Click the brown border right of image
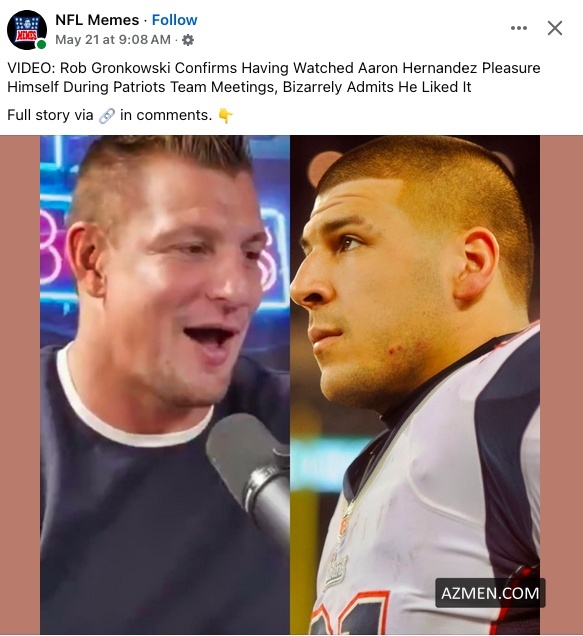This screenshot has height=636, width=583. pyautogui.click(x=561, y=385)
